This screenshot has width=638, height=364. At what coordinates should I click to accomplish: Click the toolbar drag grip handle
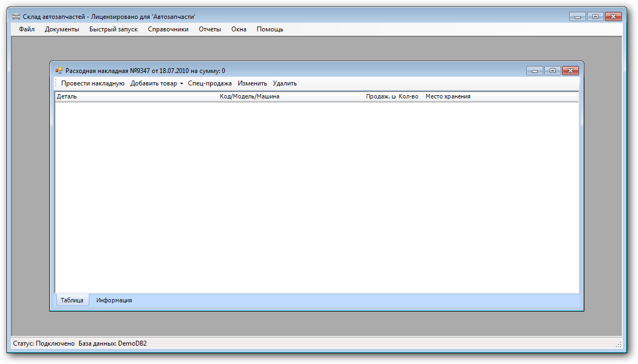coord(56,83)
